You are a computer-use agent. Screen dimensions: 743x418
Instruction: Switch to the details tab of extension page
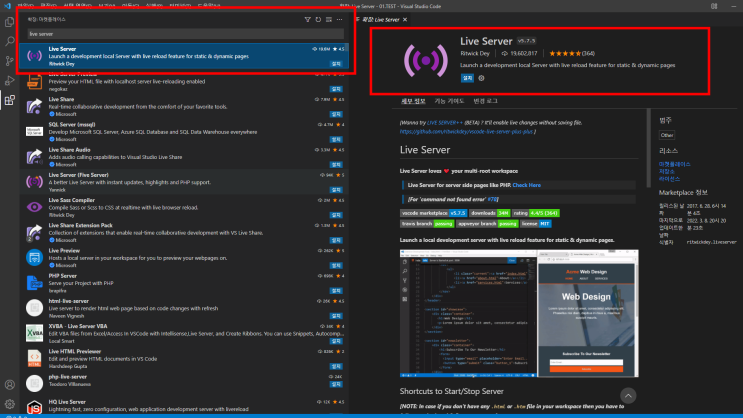(413, 101)
